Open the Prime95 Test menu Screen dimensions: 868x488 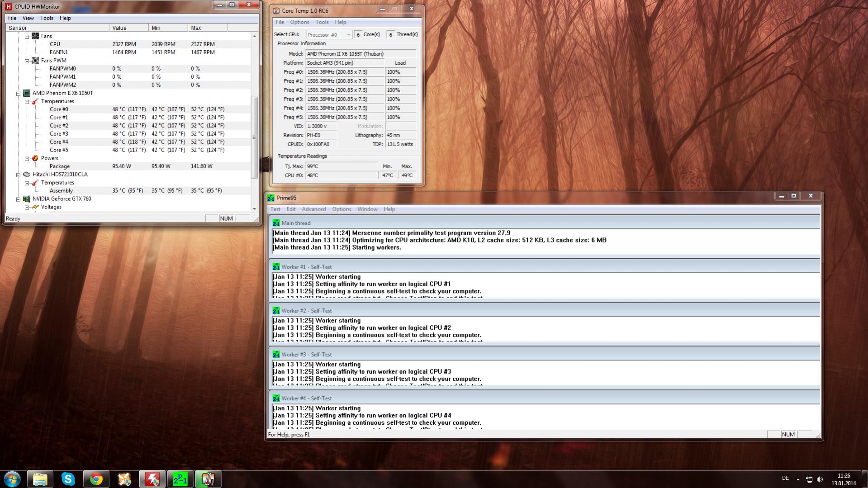(x=275, y=209)
